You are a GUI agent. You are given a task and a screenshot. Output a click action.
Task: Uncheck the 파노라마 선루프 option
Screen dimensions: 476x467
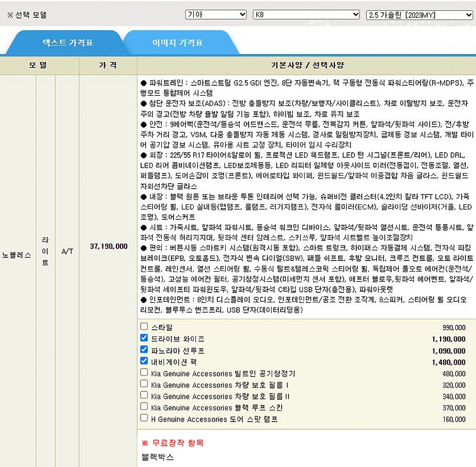144,349
